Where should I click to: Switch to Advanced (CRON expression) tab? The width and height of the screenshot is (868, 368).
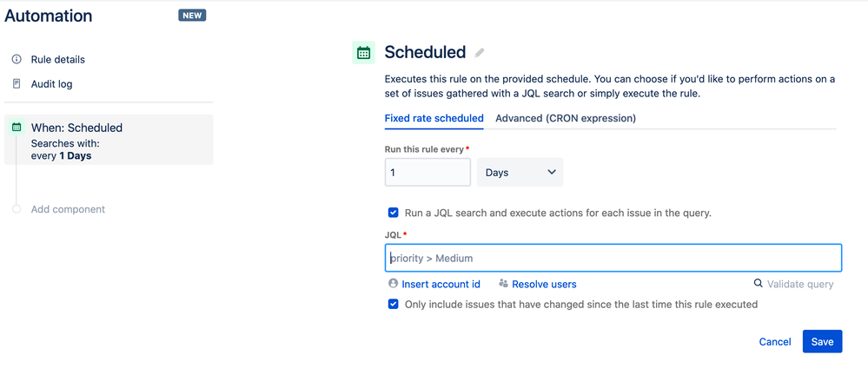[566, 118]
